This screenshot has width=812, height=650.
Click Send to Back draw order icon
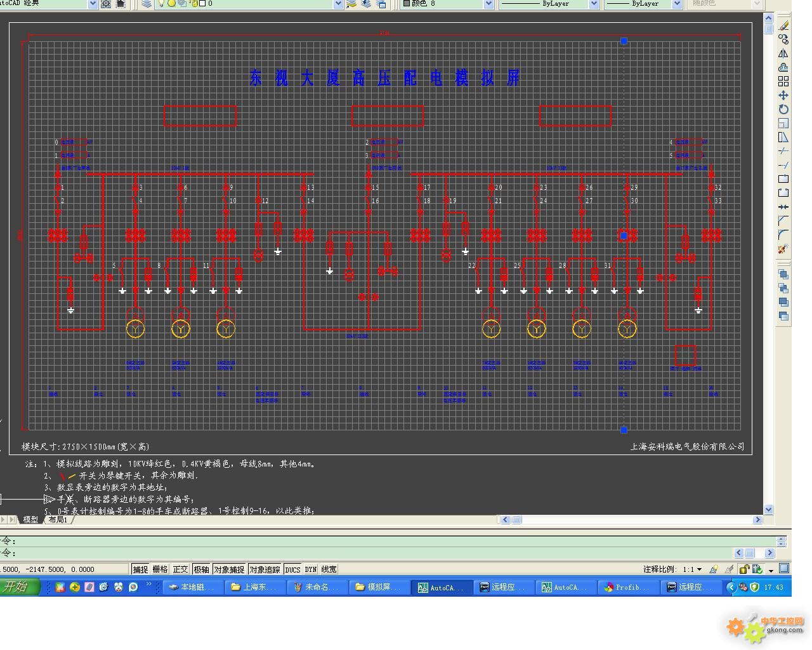click(x=783, y=288)
